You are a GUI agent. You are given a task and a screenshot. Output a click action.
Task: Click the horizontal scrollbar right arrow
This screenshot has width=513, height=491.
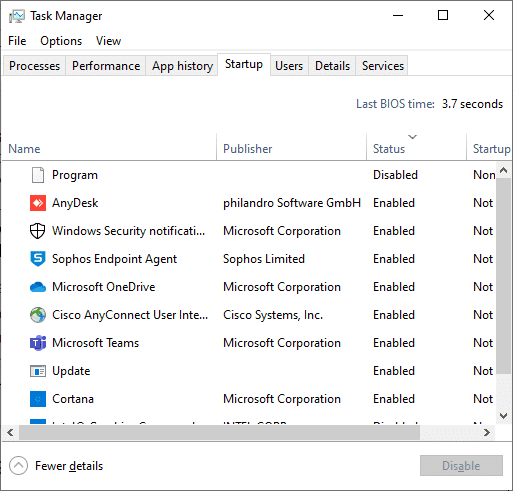[x=487, y=432]
